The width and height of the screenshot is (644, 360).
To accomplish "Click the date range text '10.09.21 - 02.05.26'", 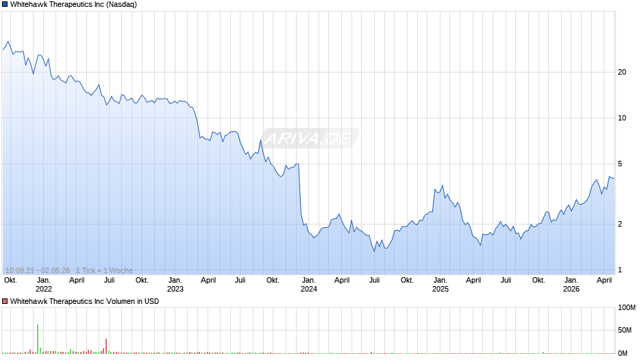I will tap(38, 270).
